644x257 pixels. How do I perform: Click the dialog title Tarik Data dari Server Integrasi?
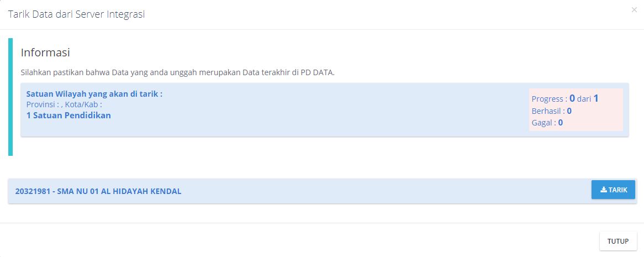click(76, 14)
